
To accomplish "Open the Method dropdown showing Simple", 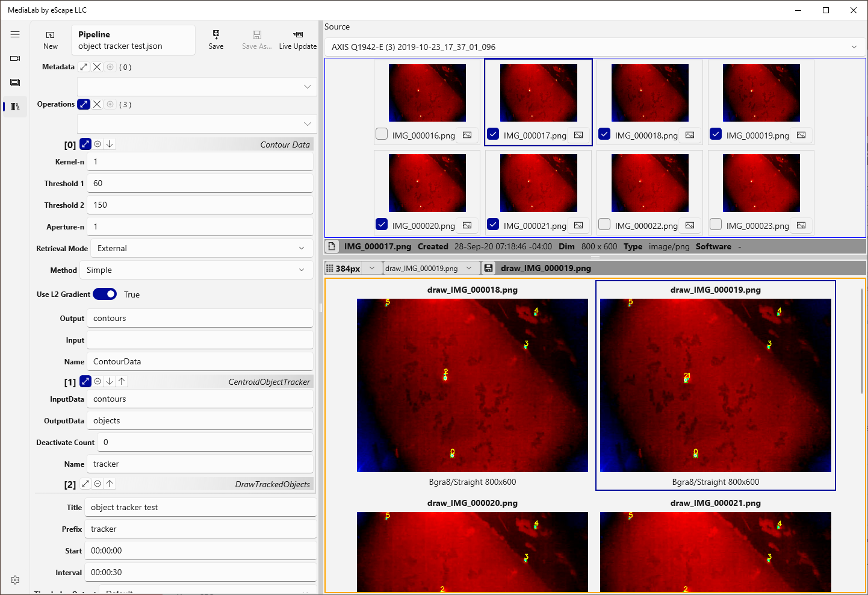I will [302, 270].
